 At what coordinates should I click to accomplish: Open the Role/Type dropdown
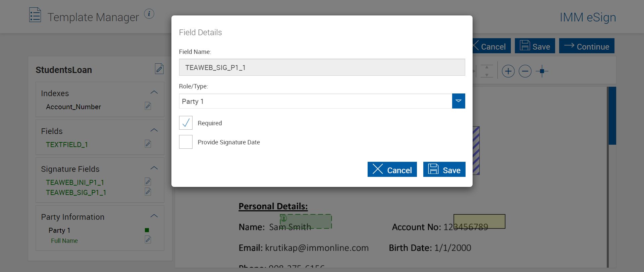tap(458, 101)
